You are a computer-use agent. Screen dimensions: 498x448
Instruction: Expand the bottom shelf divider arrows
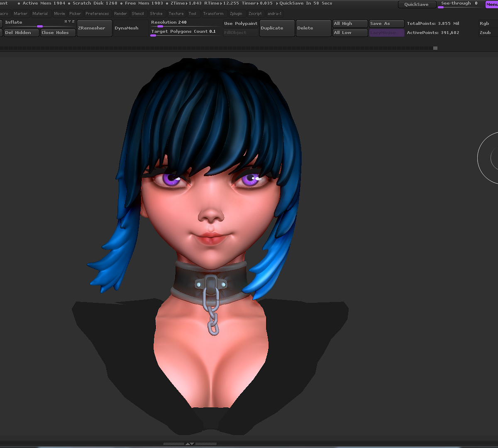click(x=190, y=444)
